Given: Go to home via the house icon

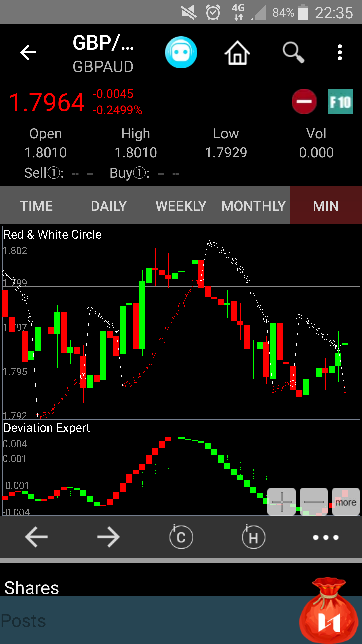Looking at the screenshot, I should [x=237, y=53].
